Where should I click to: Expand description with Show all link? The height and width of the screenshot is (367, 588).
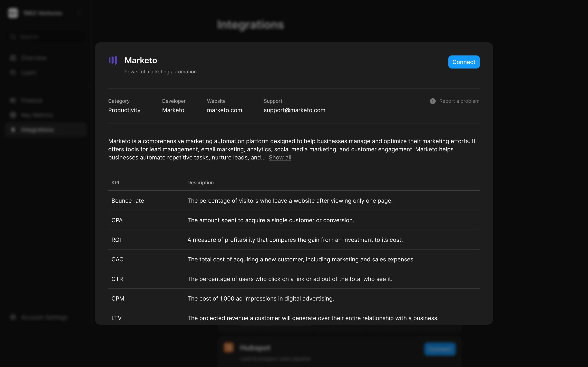[x=280, y=158]
